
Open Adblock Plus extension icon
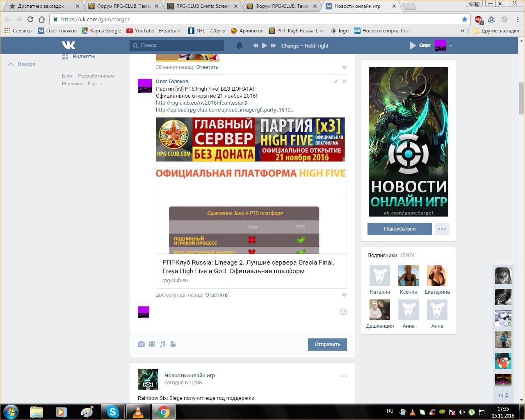click(479, 20)
